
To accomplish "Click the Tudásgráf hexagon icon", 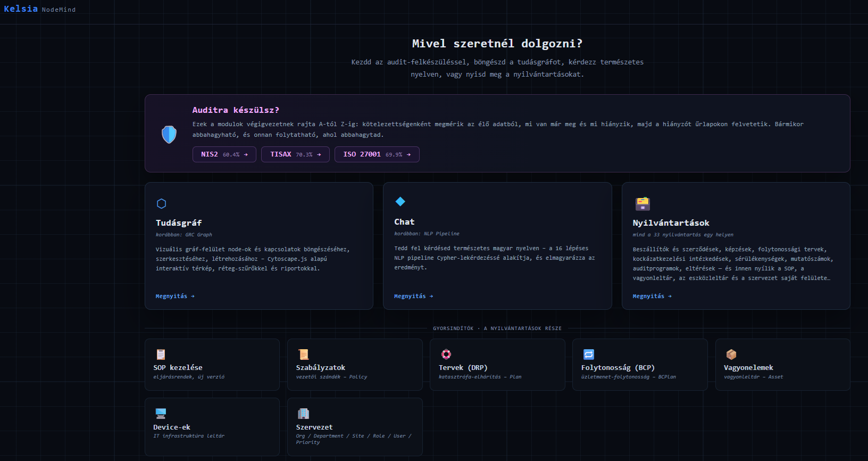I will pos(162,203).
